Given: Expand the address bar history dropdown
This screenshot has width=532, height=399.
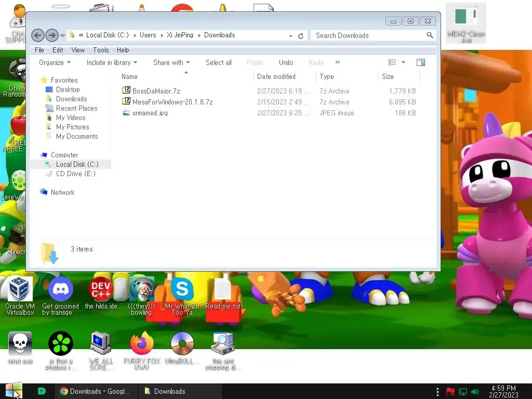Looking at the screenshot, I should click(x=291, y=36).
